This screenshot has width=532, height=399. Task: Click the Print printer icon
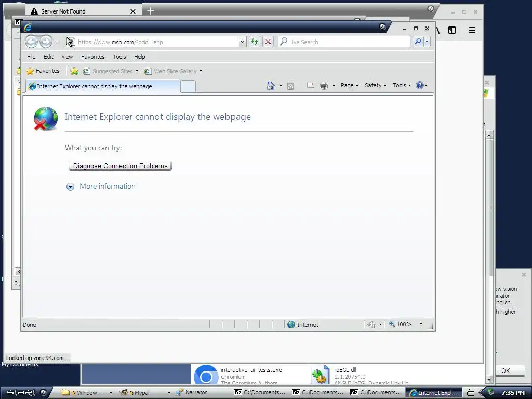pos(324,86)
